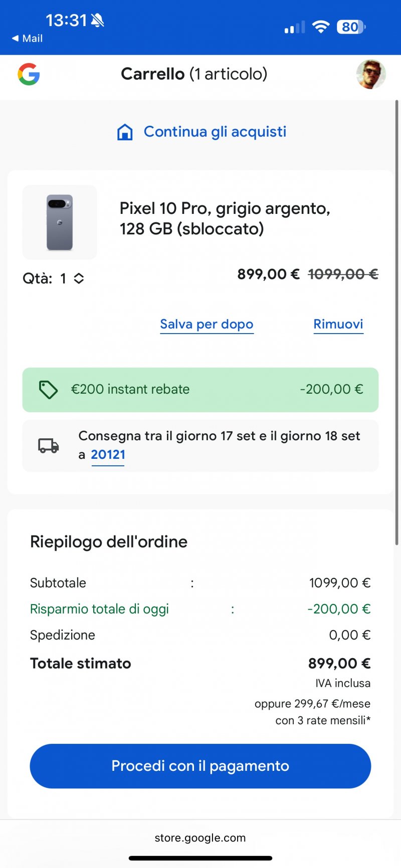This screenshot has width=401, height=868.
Task: Tap the Wi-Fi status icon
Action: [320, 27]
